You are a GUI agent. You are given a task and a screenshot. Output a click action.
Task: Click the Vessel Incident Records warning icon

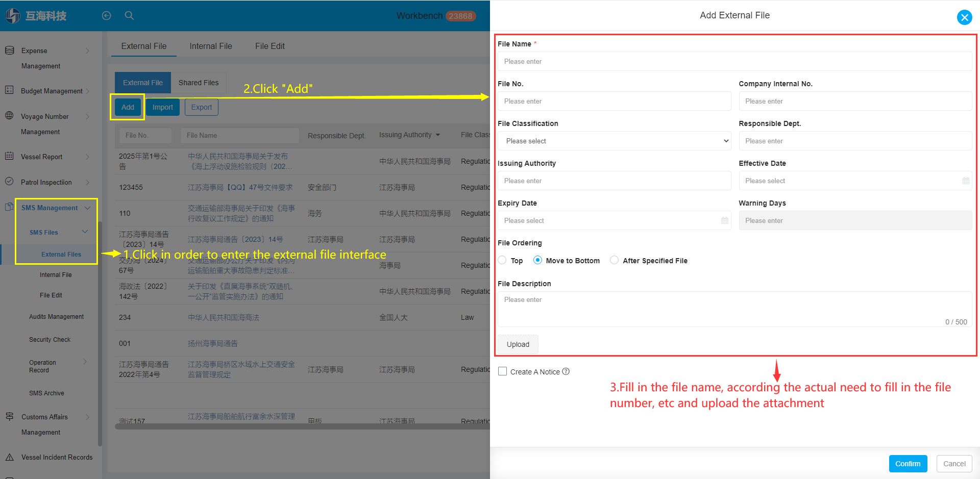pyautogui.click(x=9, y=457)
